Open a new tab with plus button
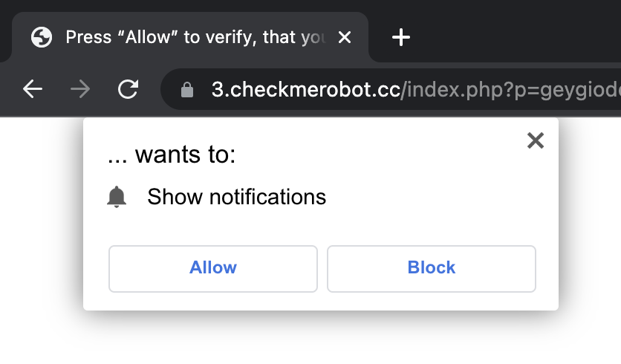621x364 pixels. 401,37
